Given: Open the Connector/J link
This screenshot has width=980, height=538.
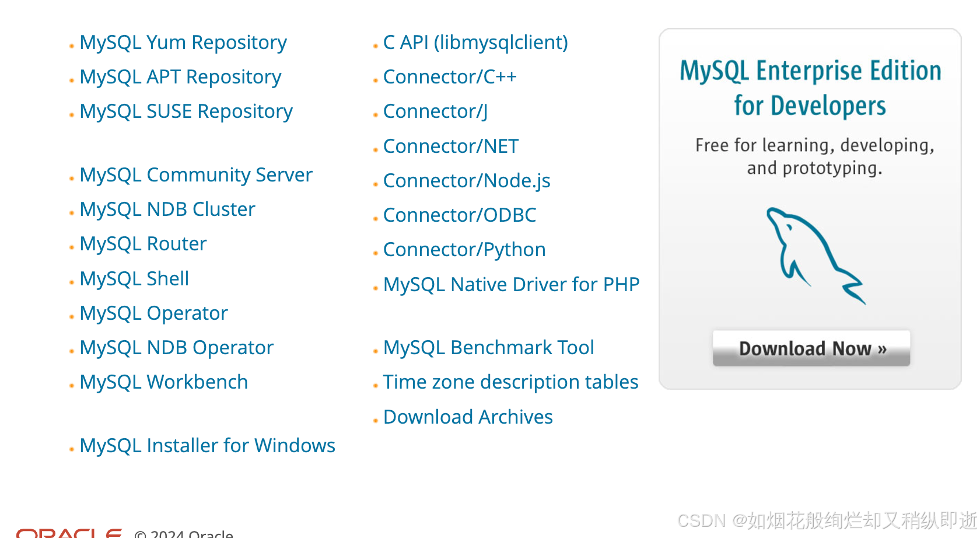Looking at the screenshot, I should coord(435,111).
